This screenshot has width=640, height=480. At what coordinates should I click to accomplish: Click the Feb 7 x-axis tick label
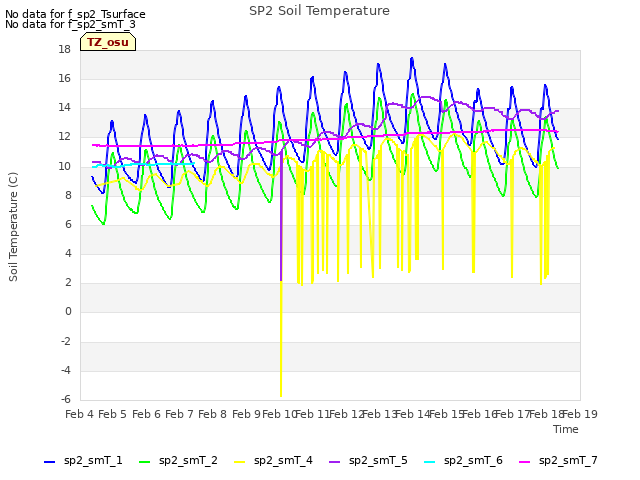(179, 414)
